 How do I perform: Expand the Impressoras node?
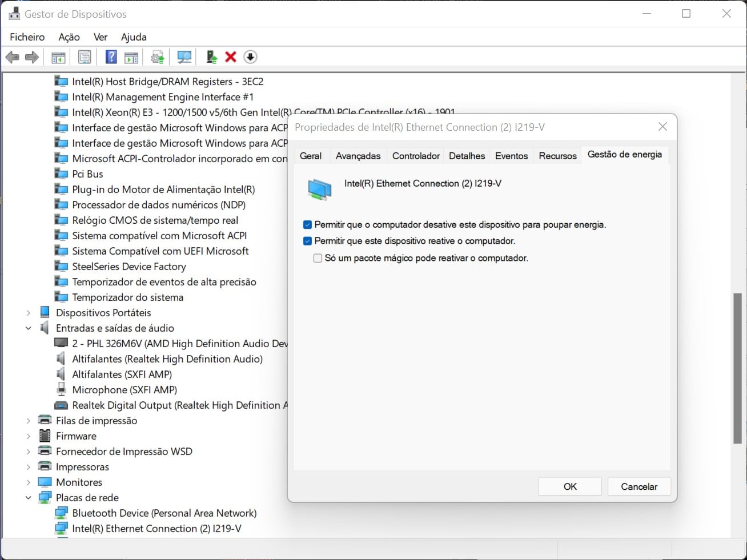coord(28,467)
